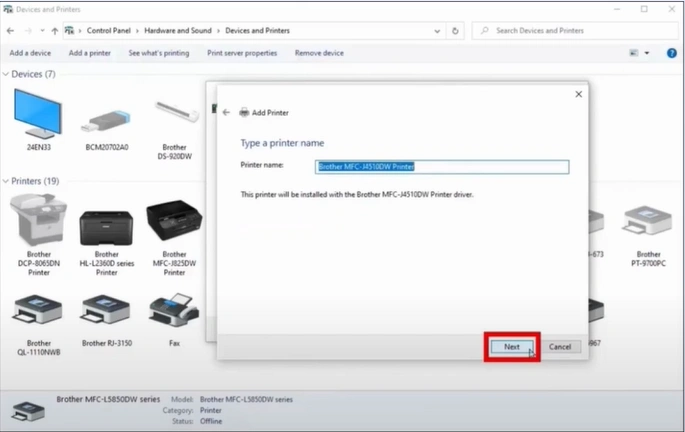
Task: Open the Help question mark icon
Action: click(x=670, y=53)
